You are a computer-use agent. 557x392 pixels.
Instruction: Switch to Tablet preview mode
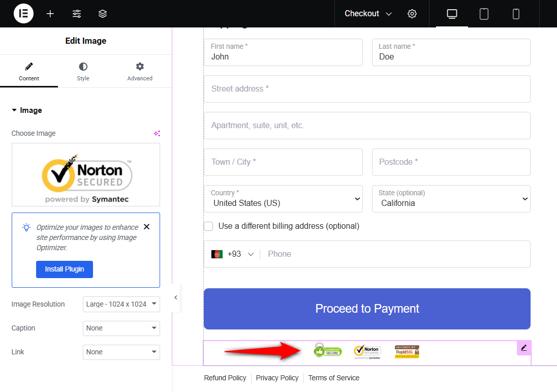[484, 14]
